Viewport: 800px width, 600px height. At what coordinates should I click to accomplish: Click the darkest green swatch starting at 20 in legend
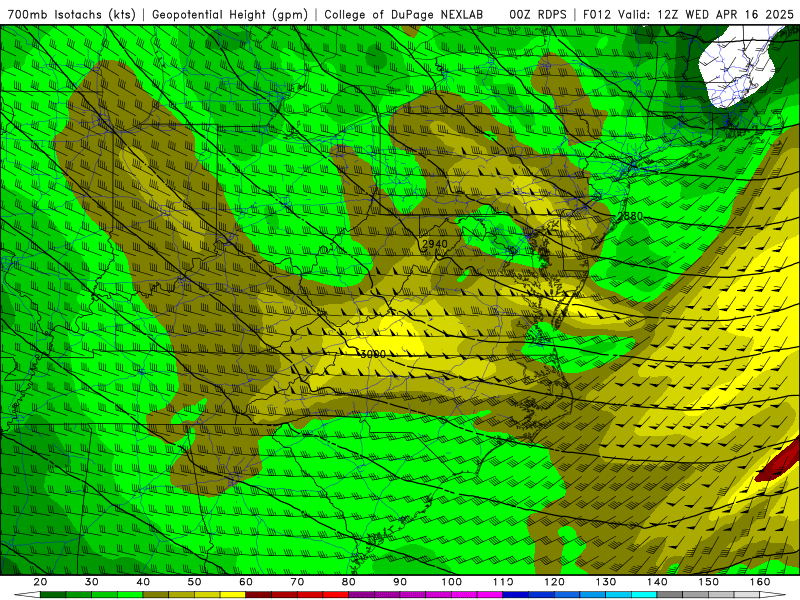[53, 595]
